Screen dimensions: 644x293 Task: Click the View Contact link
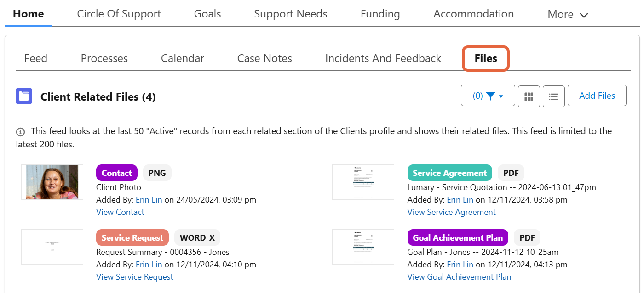[x=120, y=212]
